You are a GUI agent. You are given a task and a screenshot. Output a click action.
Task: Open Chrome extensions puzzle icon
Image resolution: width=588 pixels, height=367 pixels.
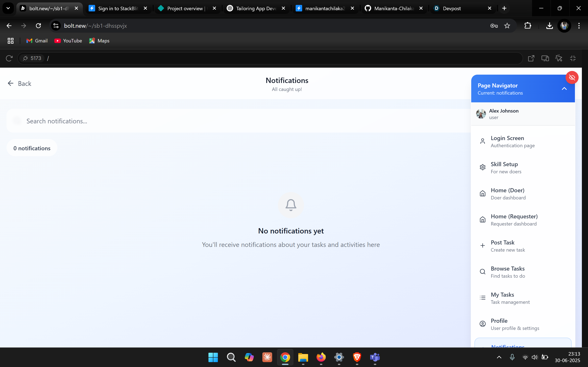(x=528, y=26)
